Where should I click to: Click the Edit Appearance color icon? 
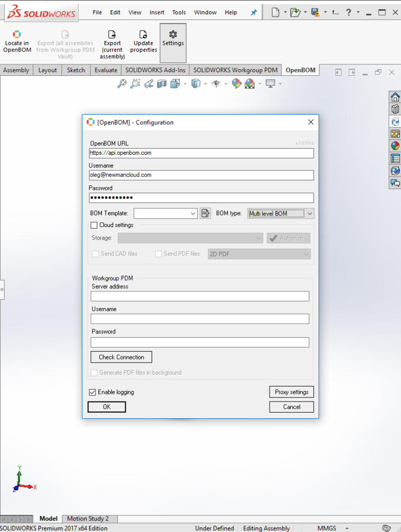[x=236, y=84]
